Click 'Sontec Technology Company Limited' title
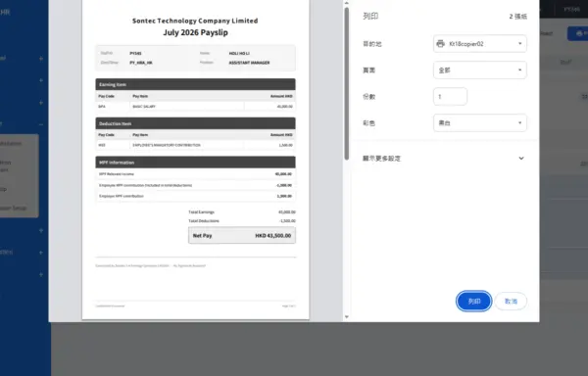Viewport: 588px width, 376px height. (x=195, y=21)
